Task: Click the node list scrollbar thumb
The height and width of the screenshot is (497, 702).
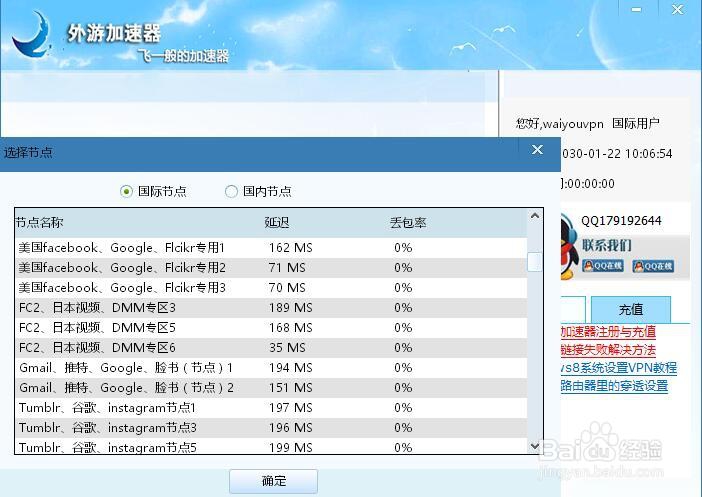Action: (535, 262)
